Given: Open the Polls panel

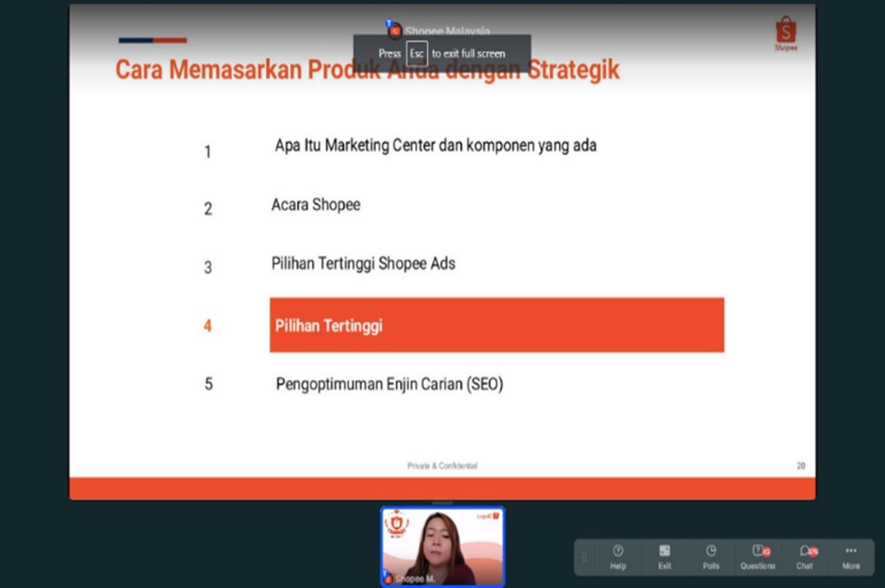Looking at the screenshot, I should coord(711,556).
